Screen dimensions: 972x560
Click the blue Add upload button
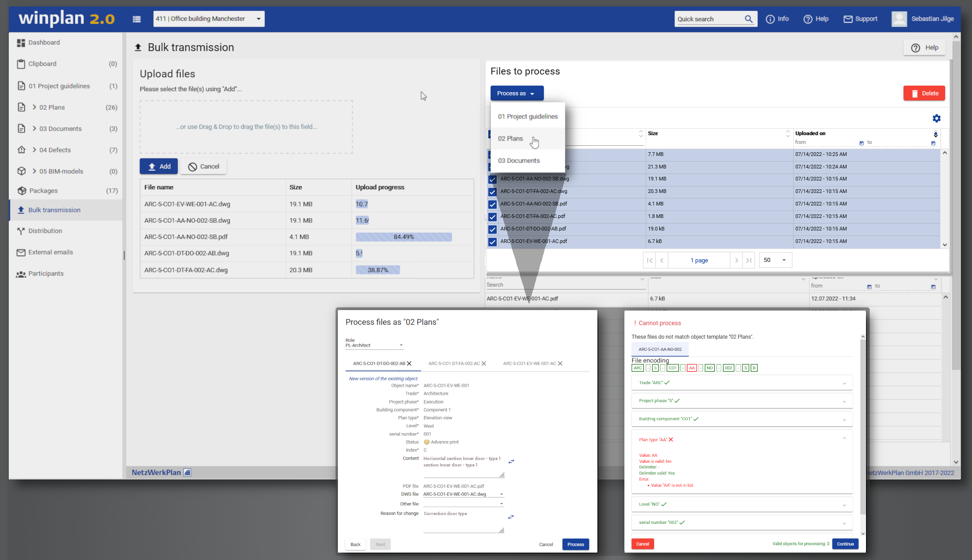pyautogui.click(x=159, y=167)
